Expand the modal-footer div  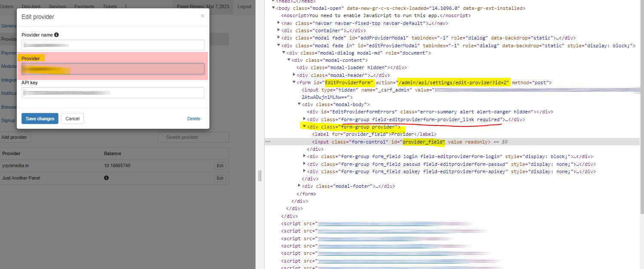click(x=299, y=186)
